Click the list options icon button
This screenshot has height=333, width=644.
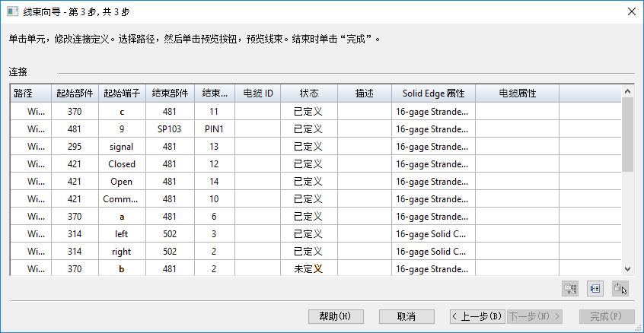(595, 289)
